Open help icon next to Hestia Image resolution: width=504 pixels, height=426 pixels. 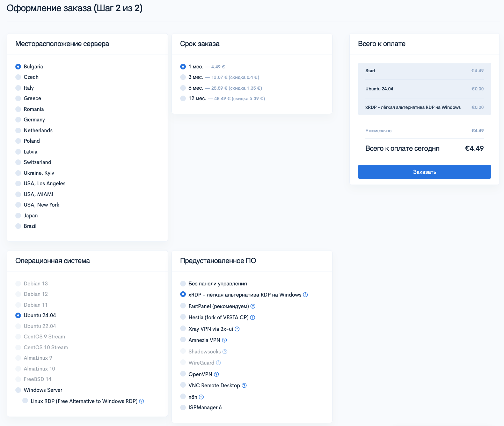[253, 317]
